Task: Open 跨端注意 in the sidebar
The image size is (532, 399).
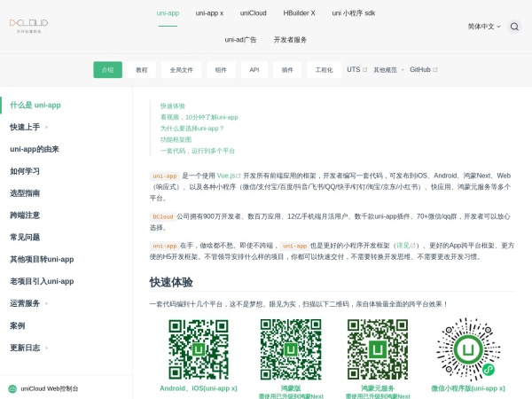Action: tap(25, 215)
